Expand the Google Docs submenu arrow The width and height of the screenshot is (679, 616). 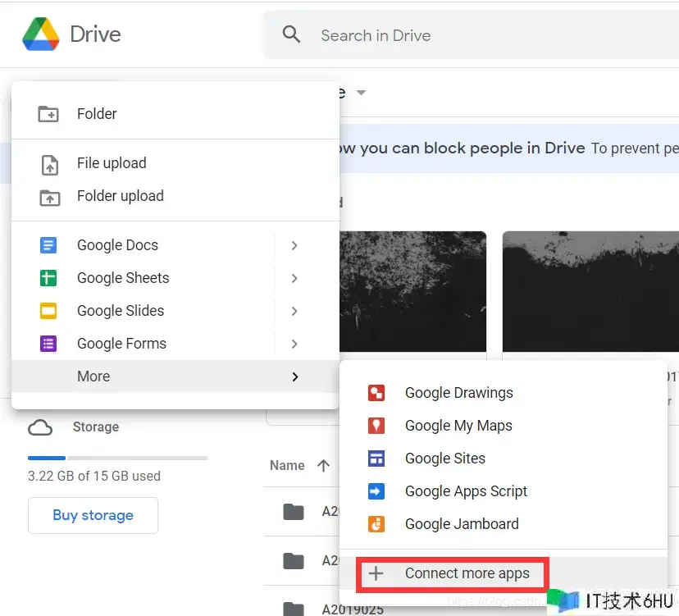click(x=294, y=245)
